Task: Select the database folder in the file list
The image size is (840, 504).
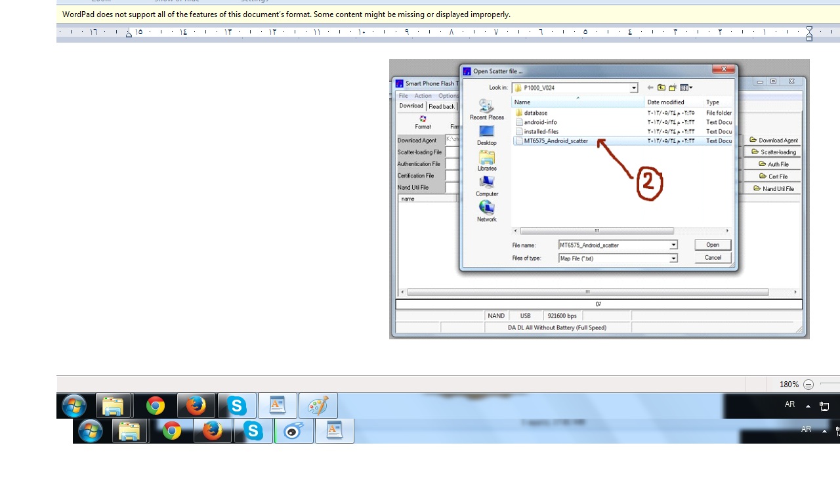Action: [535, 113]
